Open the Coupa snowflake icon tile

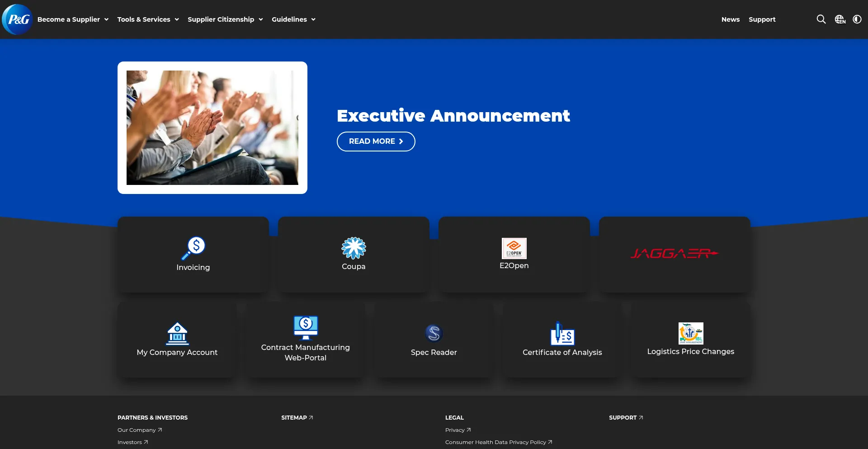click(x=354, y=248)
